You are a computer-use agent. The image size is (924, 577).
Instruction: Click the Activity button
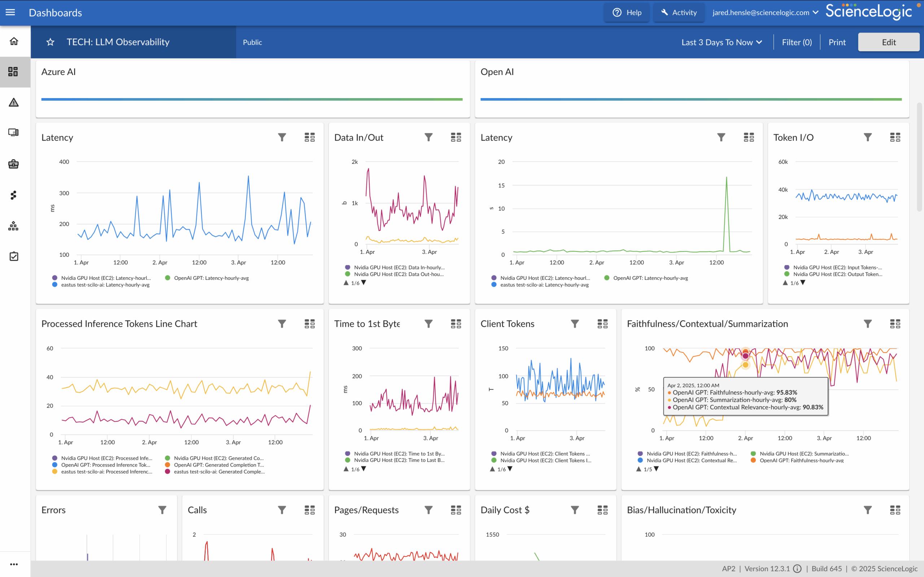(679, 13)
